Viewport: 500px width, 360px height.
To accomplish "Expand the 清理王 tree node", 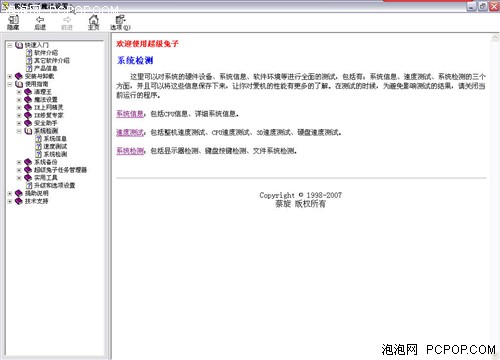I will pos(19,92).
